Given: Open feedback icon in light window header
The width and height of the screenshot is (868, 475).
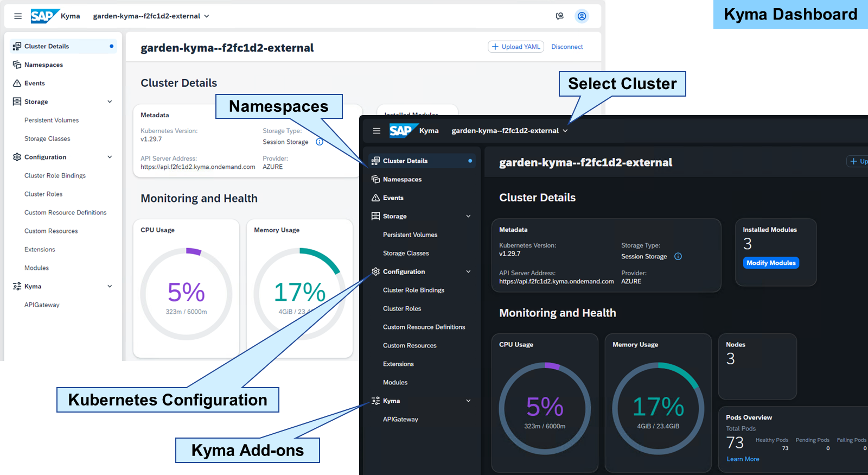Looking at the screenshot, I should [560, 16].
